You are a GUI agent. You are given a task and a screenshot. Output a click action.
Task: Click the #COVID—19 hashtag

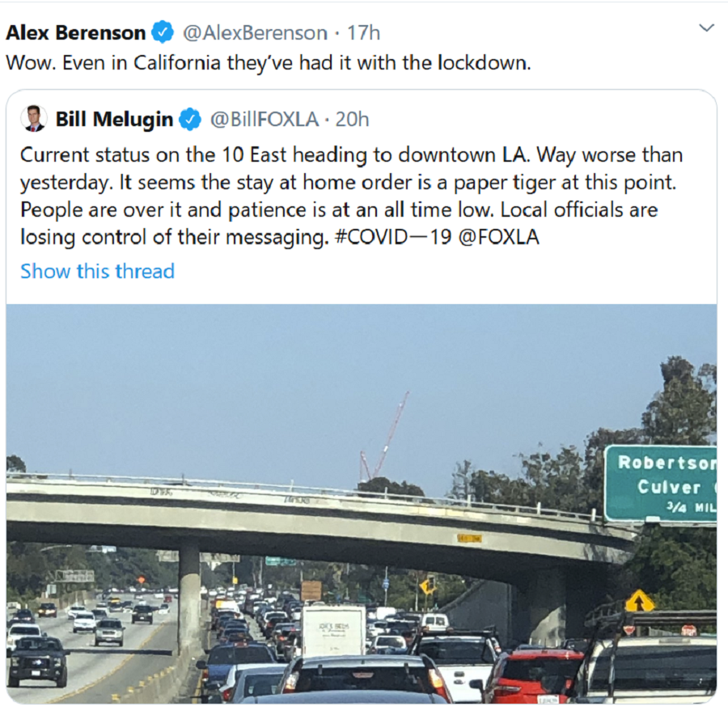click(x=393, y=237)
